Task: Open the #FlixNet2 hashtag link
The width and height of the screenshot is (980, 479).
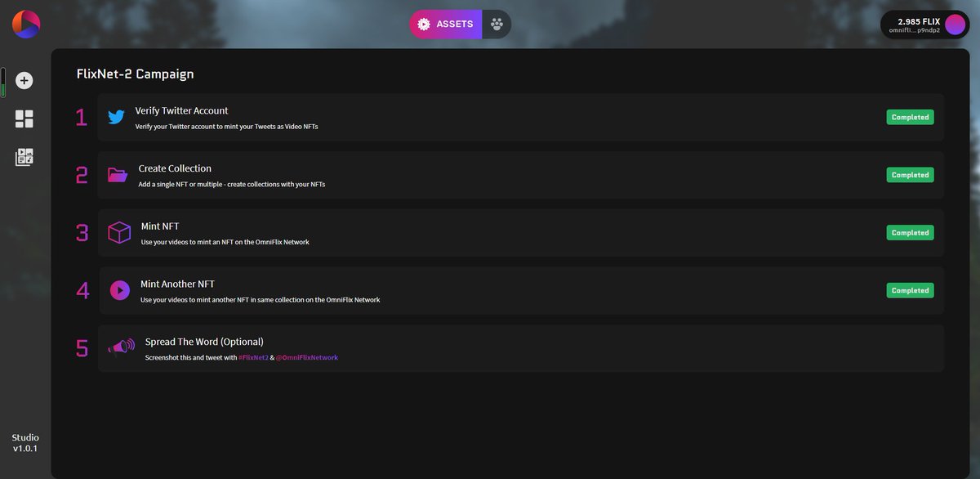Action: [x=253, y=358]
